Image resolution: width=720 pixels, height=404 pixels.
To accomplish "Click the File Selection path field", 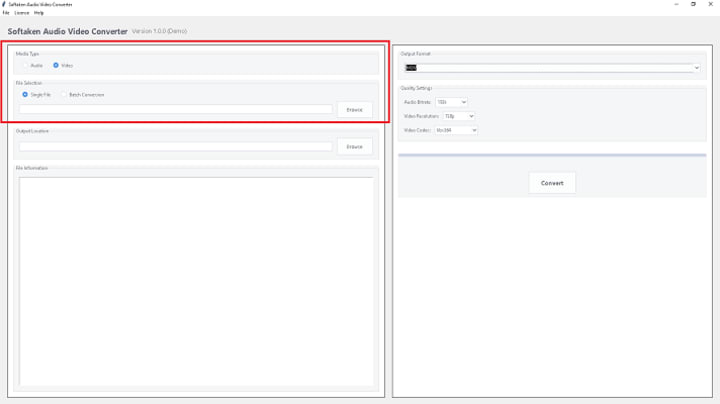I will [x=175, y=109].
